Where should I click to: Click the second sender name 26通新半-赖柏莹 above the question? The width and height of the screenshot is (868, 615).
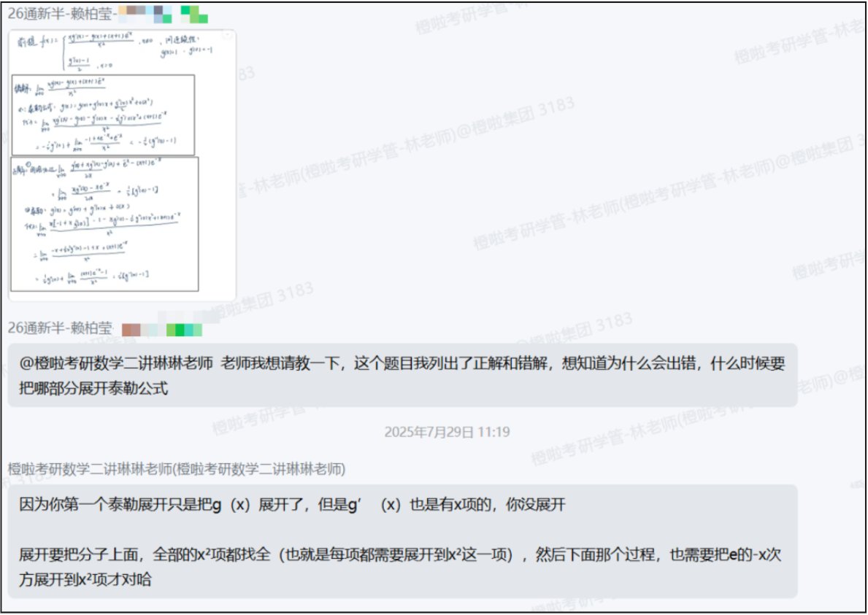60,328
